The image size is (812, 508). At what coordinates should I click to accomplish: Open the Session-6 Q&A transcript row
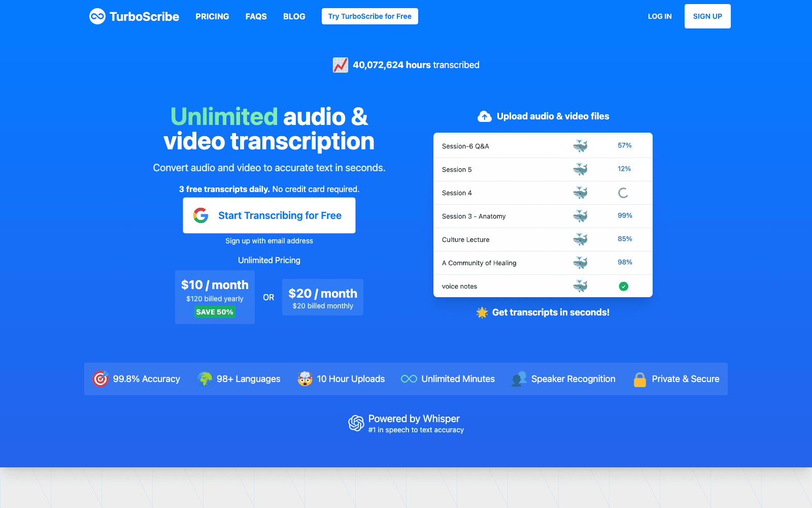[543, 146]
